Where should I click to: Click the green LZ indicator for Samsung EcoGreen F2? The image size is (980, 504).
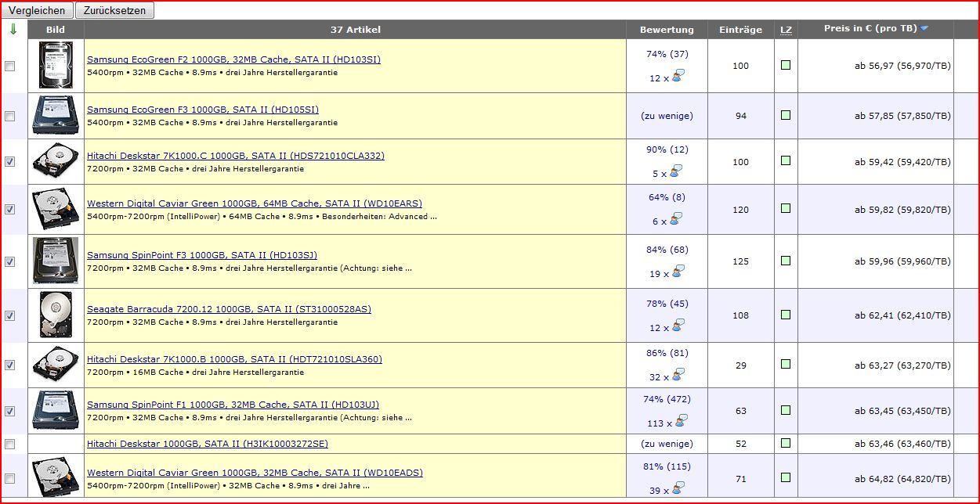tap(786, 65)
